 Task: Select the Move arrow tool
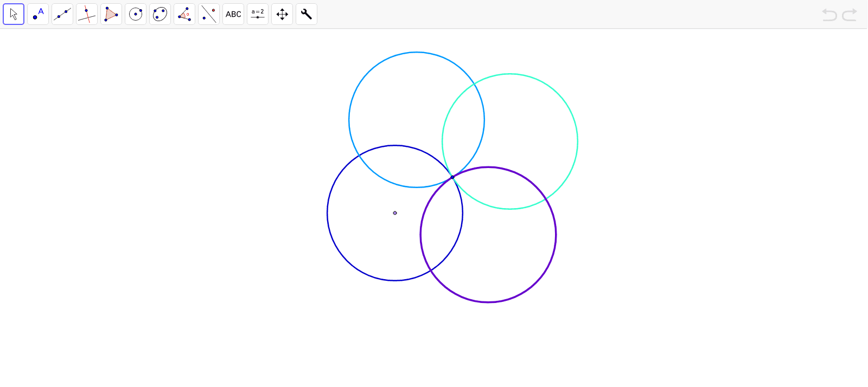click(x=14, y=14)
